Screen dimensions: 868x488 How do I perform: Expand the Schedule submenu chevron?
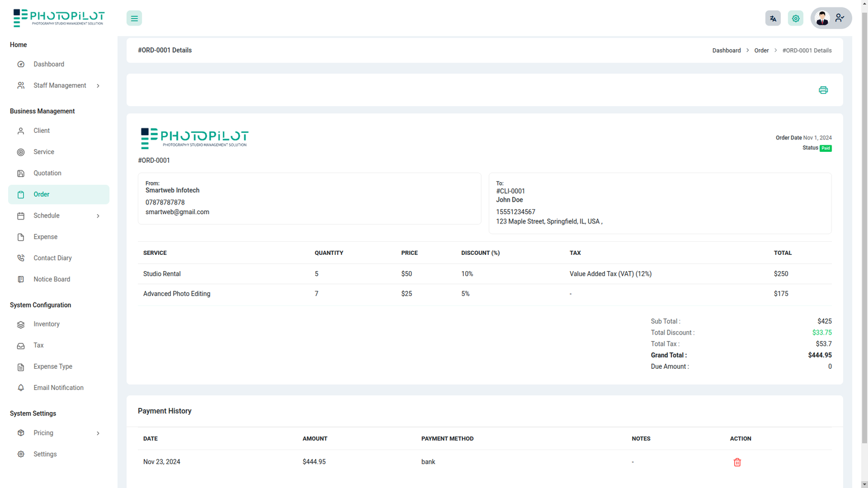point(98,216)
